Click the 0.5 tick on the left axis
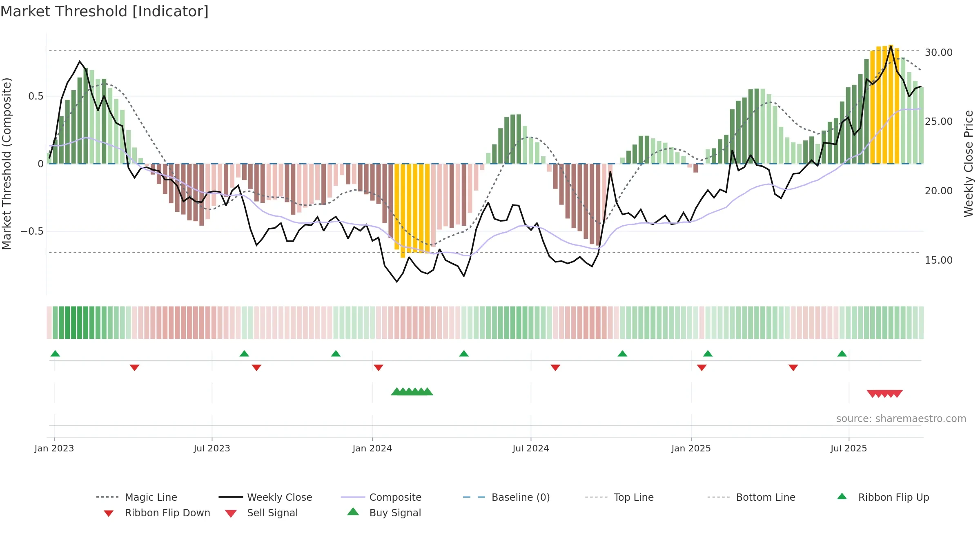This screenshot has height=551, width=980. 36,96
